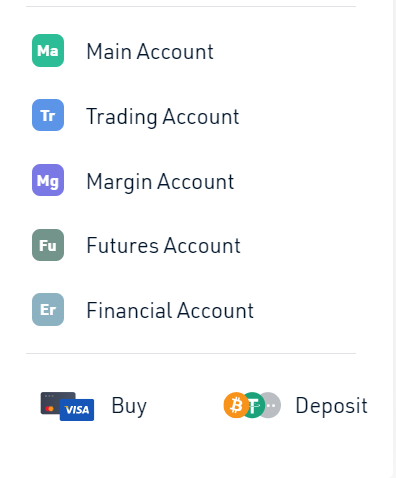
Task: Click the green Tether coin icon
Action: (x=254, y=405)
